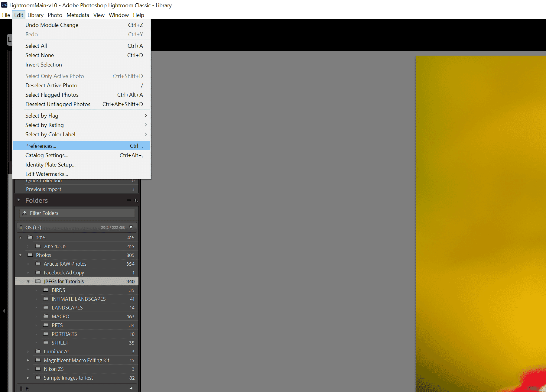546x392 pixels.
Task: Select Previous Import in Catalog panel
Action: [x=44, y=189]
